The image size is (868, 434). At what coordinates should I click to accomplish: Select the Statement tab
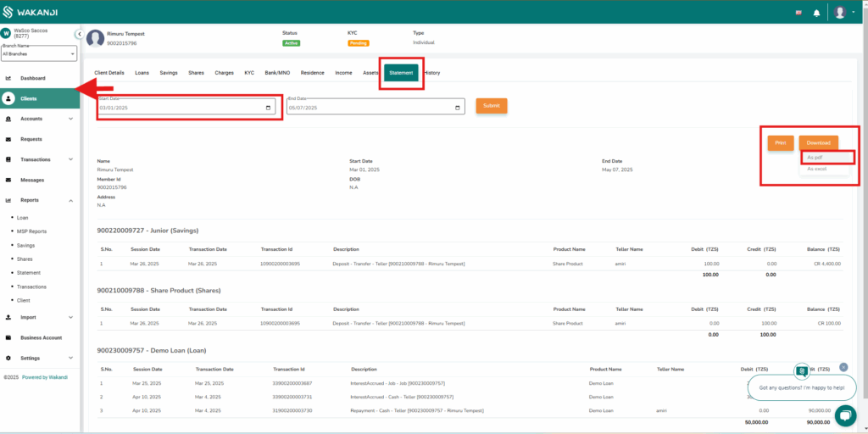401,73
